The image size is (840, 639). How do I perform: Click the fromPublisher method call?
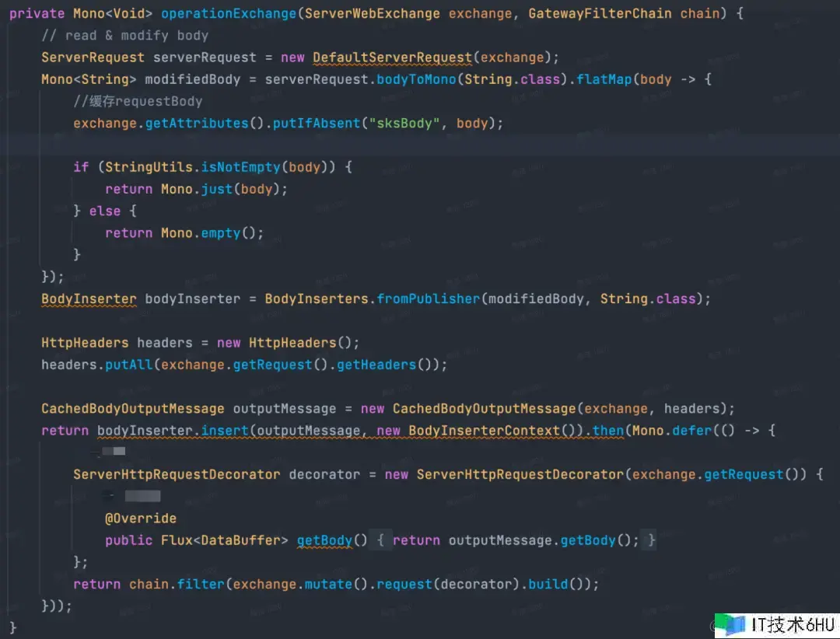429,299
